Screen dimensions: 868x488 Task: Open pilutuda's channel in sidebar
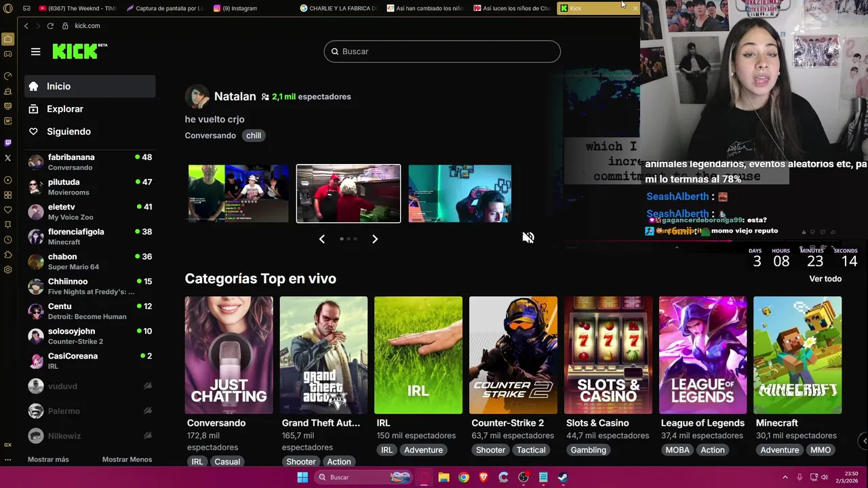click(90, 187)
